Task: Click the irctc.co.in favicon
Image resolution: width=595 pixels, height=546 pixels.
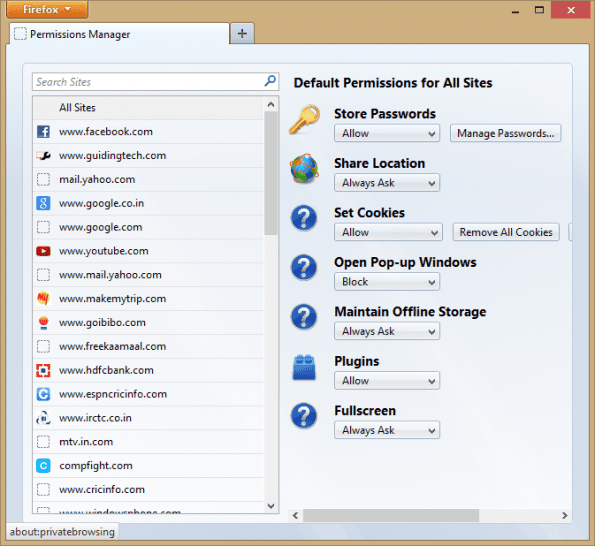Action: pyautogui.click(x=43, y=418)
